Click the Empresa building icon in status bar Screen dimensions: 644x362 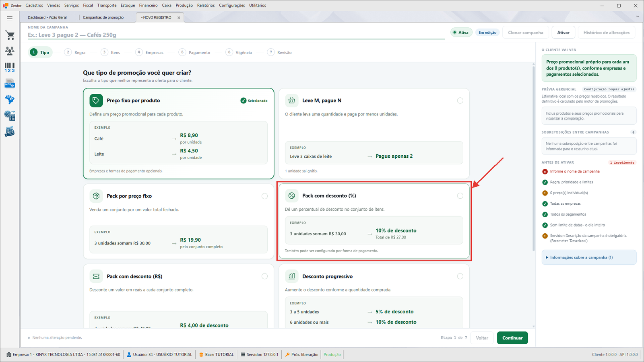(9, 355)
